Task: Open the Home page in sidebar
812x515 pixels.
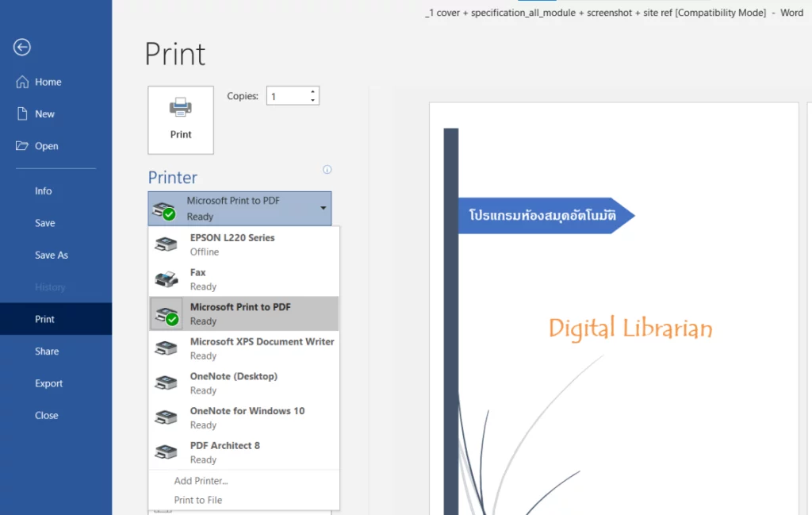Action: click(48, 82)
